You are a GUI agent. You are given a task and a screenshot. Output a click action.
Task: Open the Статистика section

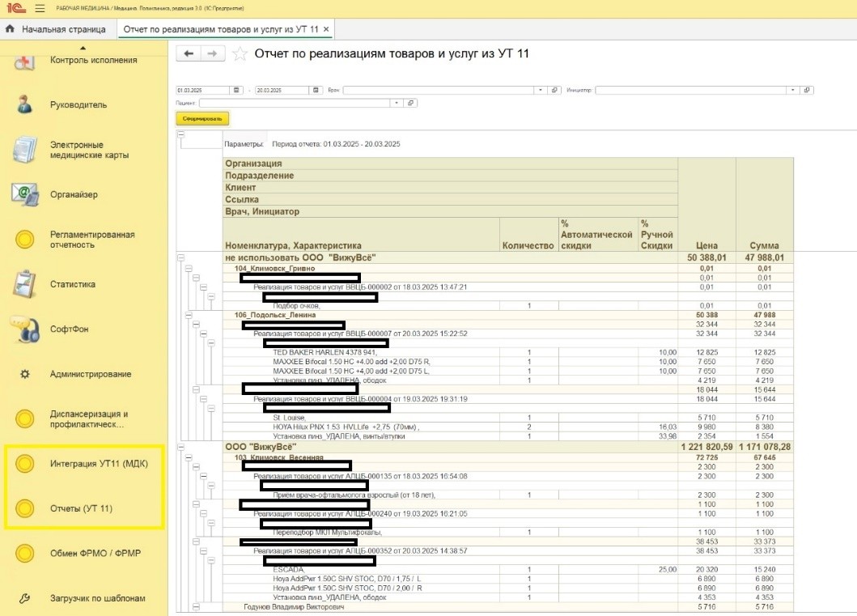[25, 284]
